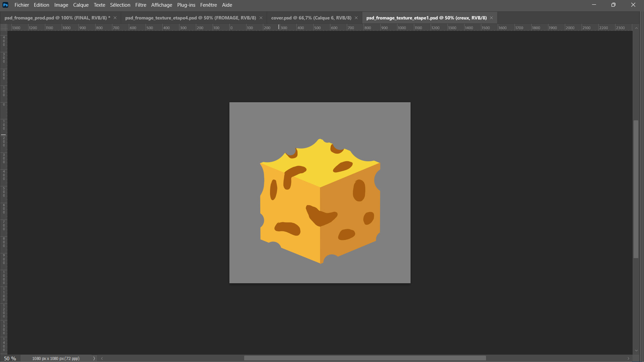
Task: Click the scroll right arrow on the horizontal scrollbar
Action: pos(629,358)
